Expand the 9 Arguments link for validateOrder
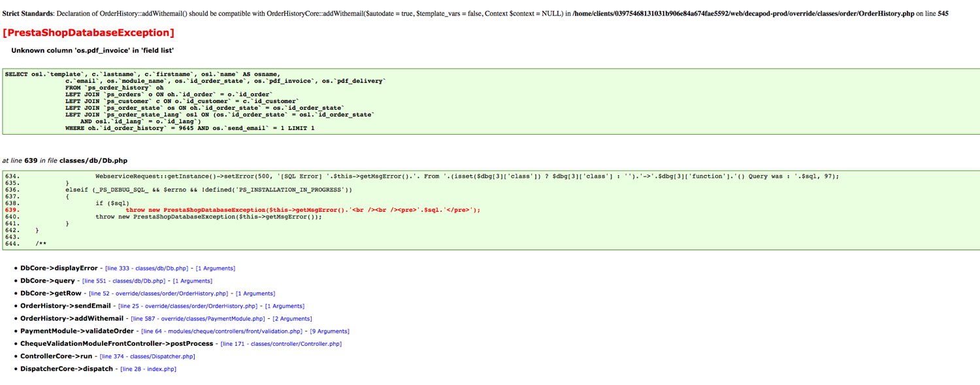 point(330,331)
